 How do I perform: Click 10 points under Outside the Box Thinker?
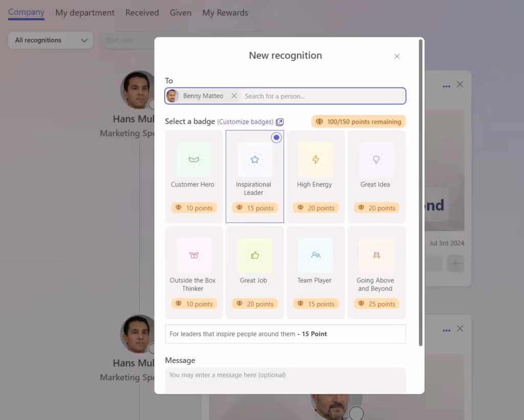[x=194, y=304]
